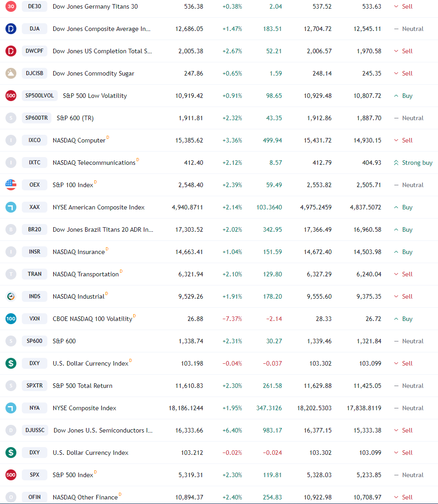The width and height of the screenshot is (438, 504).
Task: Open the SPX ticker badge
Action: [x=35, y=475]
